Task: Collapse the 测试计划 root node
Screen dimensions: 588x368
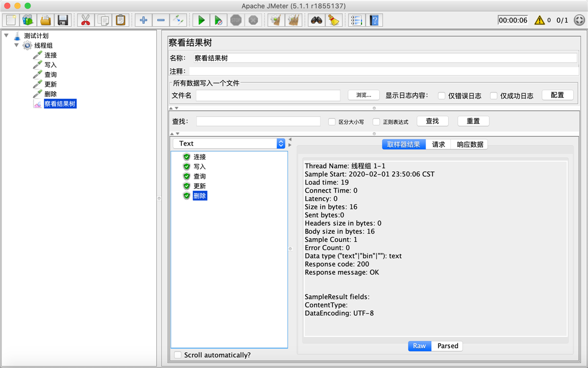Action: pyautogui.click(x=6, y=35)
